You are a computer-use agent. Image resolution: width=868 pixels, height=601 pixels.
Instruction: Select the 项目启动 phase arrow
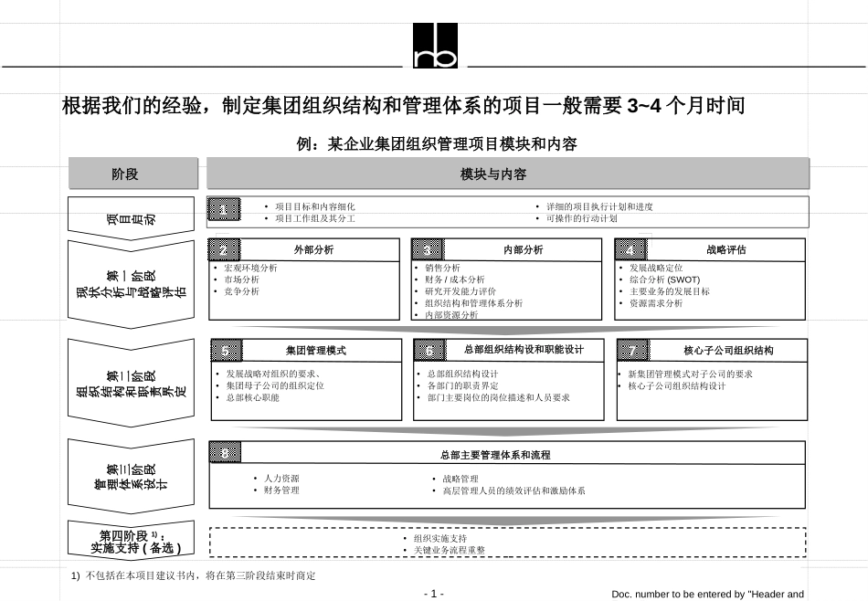coord(131,218)
